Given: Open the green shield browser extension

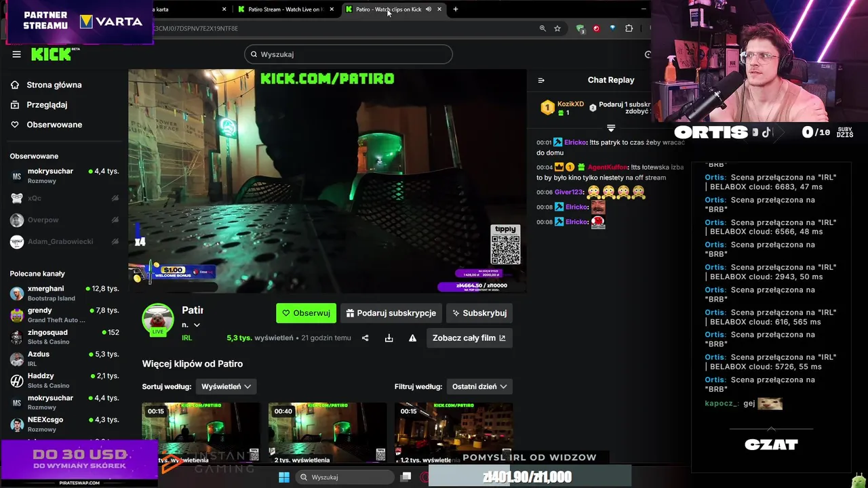Looking at the screenshot, I should pyautogui.click(x=580, y=28).
